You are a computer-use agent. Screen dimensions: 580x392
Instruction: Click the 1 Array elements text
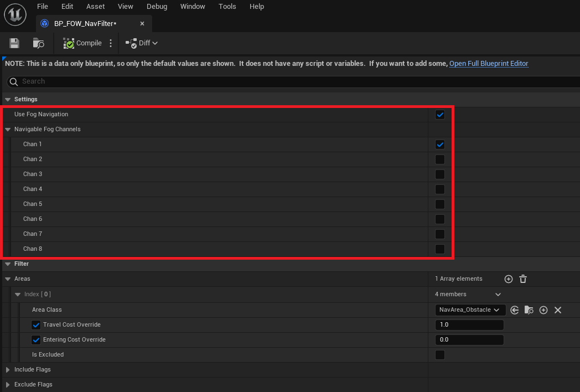point(459,278)
